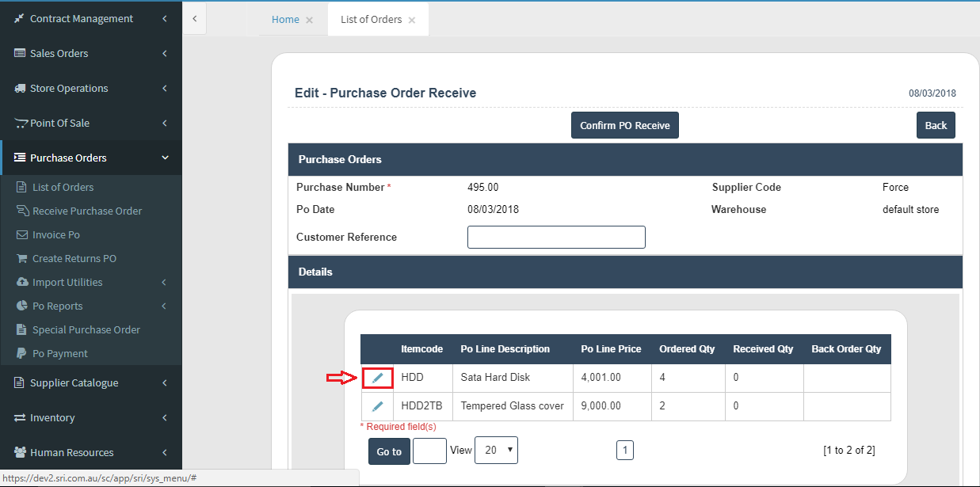Image resolution: width=980 pixels, height=487 pixels.
Task: Open Po Payment in sidebar
Action: pos(59,354)
